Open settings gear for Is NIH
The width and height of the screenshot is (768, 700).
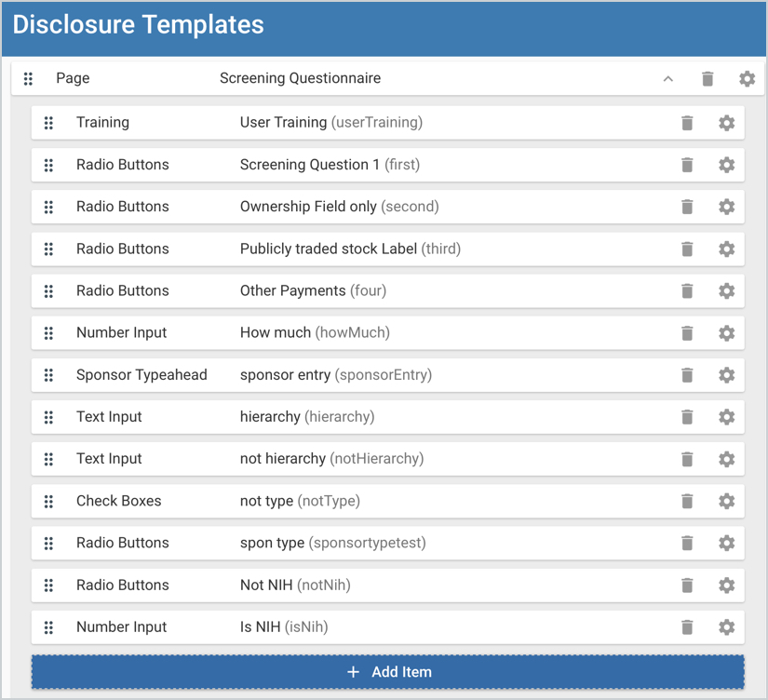(x=726, y=627)
